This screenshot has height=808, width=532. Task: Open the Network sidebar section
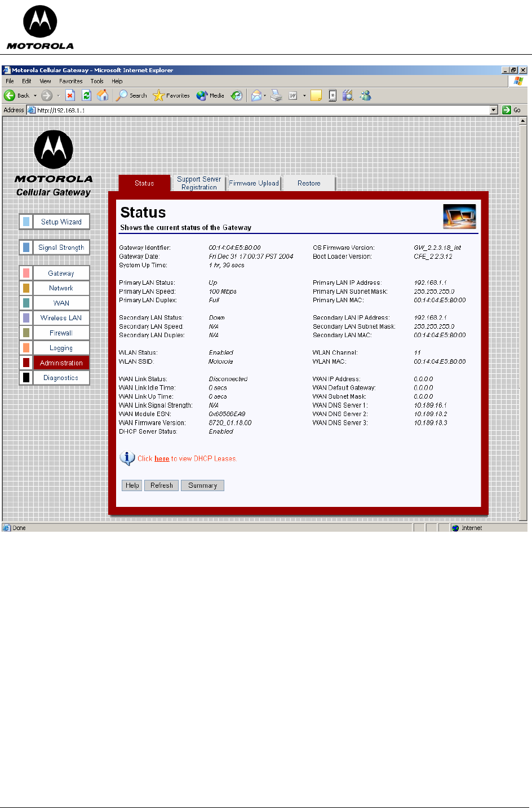point(61,288)
